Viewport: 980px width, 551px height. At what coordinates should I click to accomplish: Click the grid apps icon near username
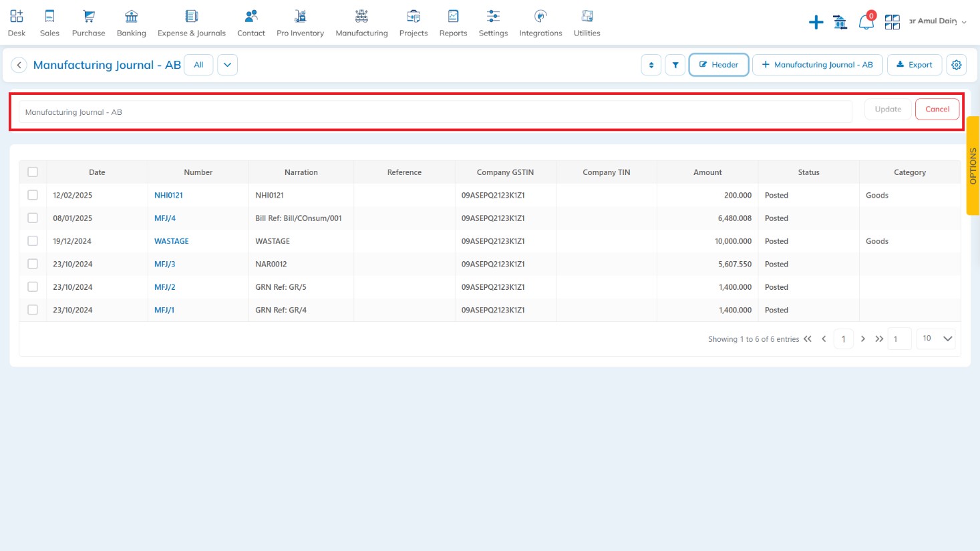892,23
